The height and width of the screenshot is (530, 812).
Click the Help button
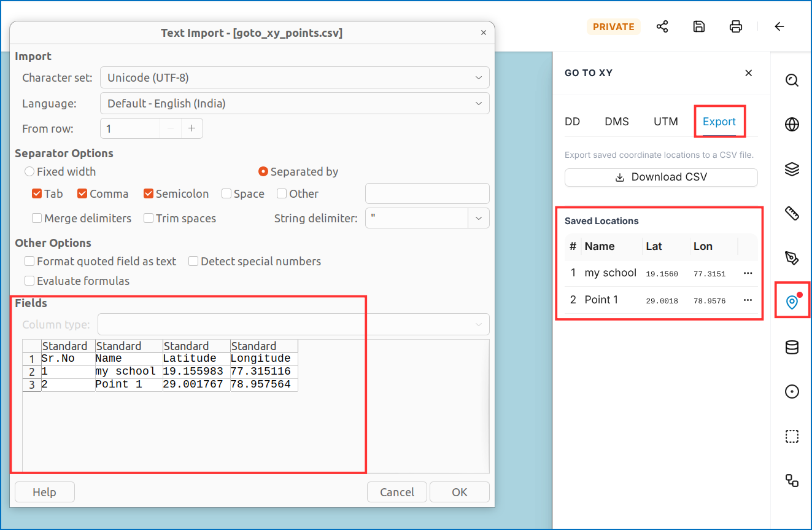point(44,493)
